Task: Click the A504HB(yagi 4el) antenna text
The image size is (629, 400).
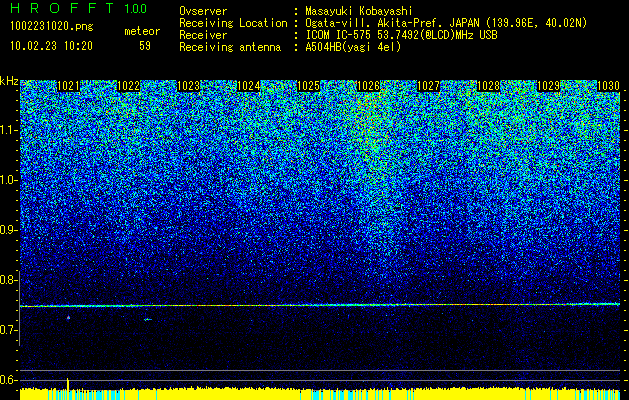Action: pyautogui.click(x=353, y=47)
